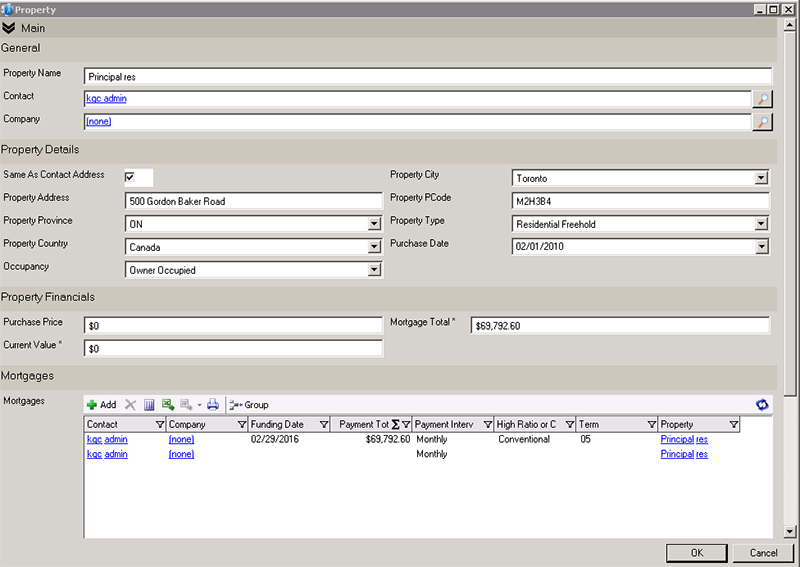
Task: Click the Payment Total sum sigma icon
Action: (x=395, y=425)
